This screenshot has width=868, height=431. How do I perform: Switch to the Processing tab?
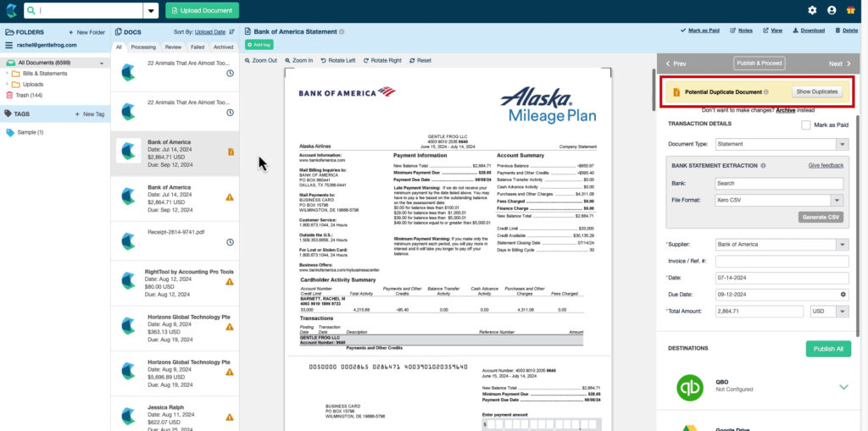143,47
